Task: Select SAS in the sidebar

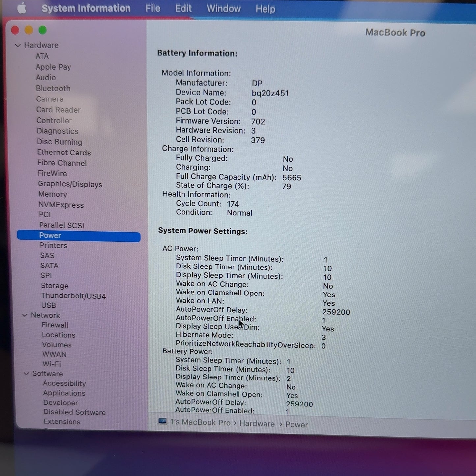Action: (47, 256)
